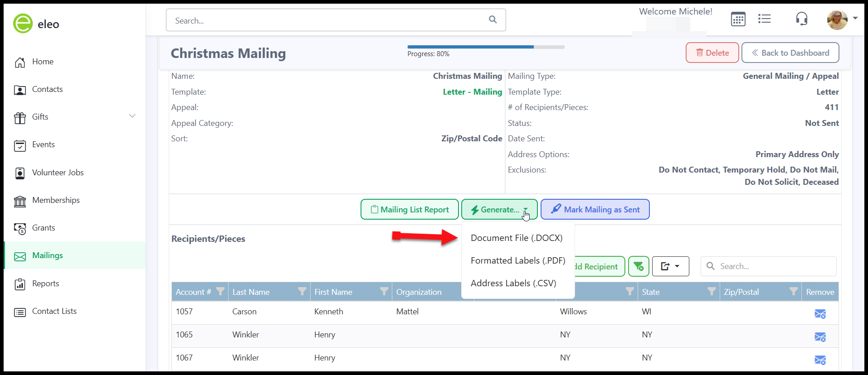868x375 pixels.
Task: Filter the Zip/Postal column
Action: click(x=794, y=291)
